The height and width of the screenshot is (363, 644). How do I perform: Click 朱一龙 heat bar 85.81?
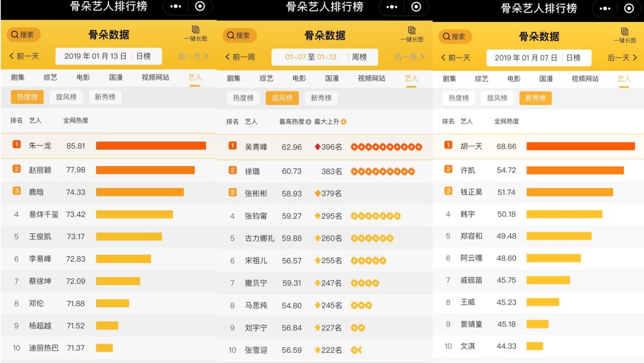(151, 146)
